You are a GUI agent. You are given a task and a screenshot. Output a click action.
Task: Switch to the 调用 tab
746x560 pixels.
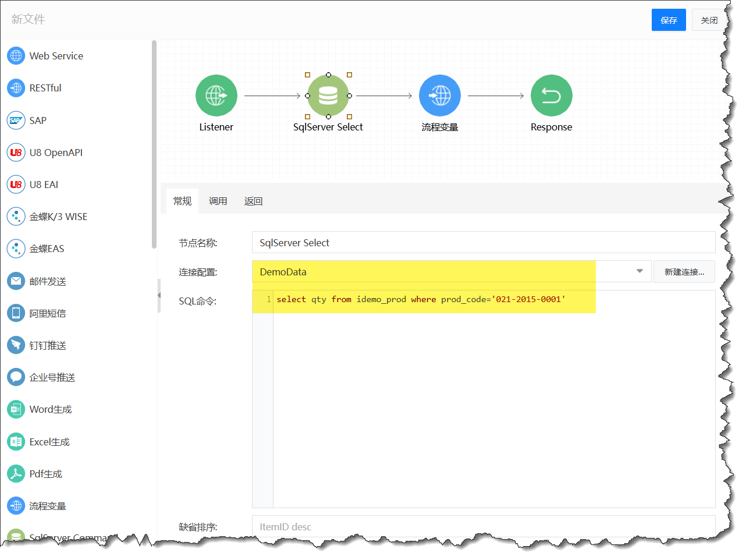[x=218, y=201]
